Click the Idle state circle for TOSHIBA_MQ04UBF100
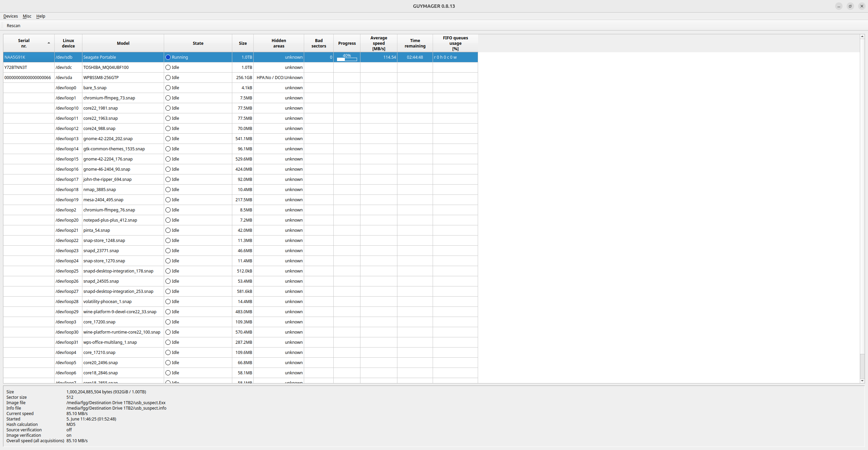Screen dimensions: 868x450 (x=168, y=67)
